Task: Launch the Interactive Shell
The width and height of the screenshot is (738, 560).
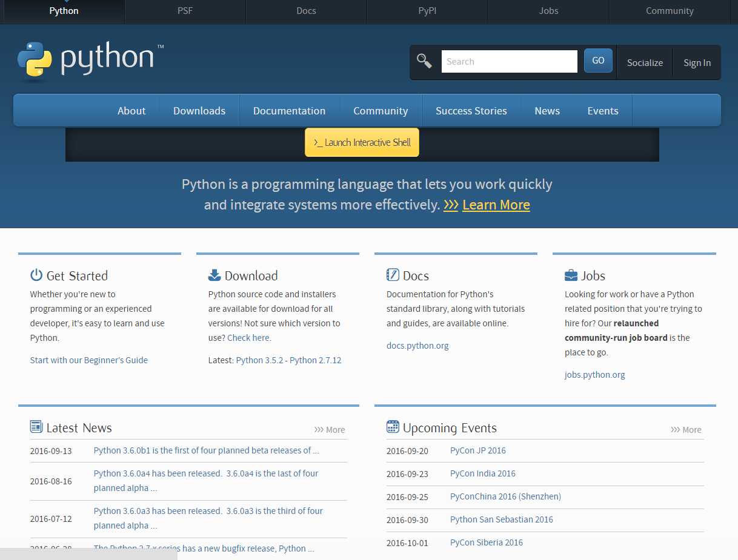Action: (362, 142)
